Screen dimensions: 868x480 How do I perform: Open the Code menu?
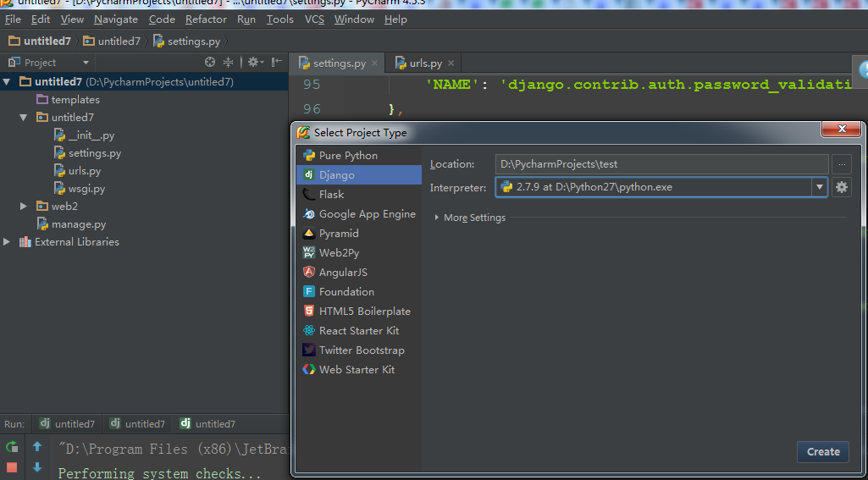tap(162, 19)
